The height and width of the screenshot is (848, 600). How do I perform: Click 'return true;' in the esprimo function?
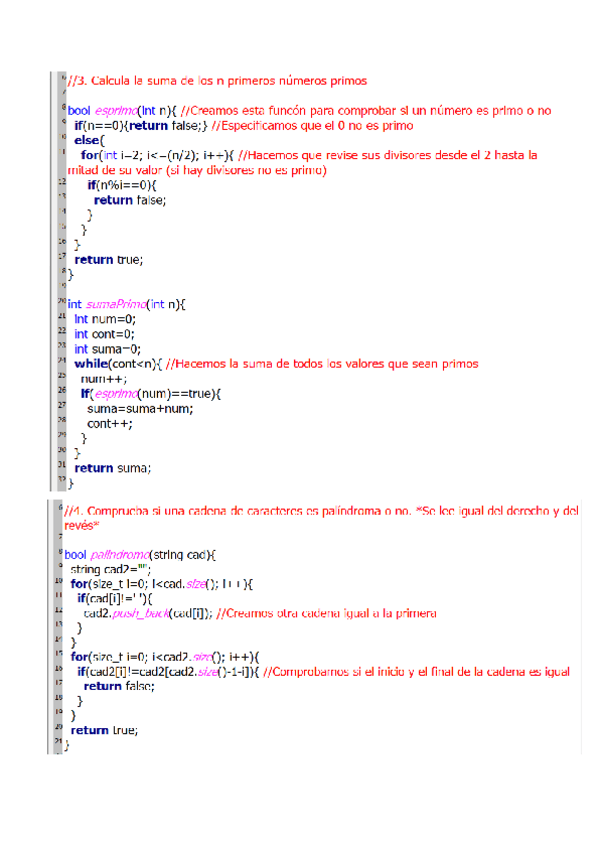[x=109, y=260]
